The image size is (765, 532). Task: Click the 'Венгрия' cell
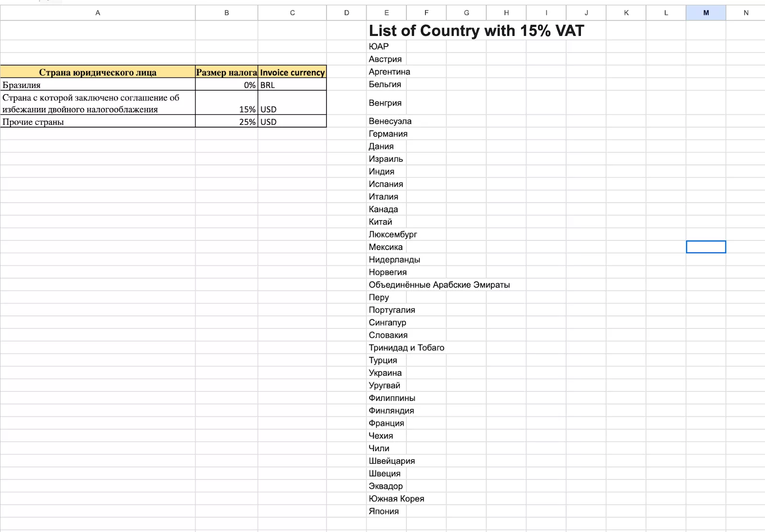(385, 103)
